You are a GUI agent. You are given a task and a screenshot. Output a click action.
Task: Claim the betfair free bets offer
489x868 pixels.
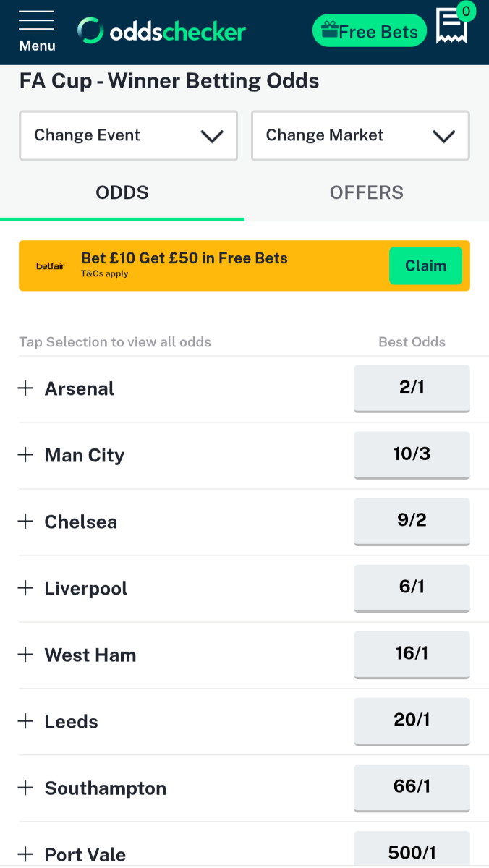[425, 265]
